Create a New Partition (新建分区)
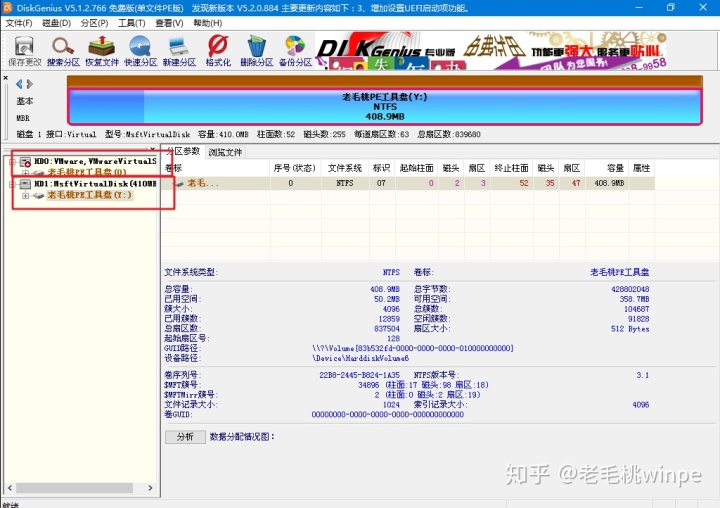Viewport: 720px width, 508px height. pyautogui.click(x=179, y=51)
